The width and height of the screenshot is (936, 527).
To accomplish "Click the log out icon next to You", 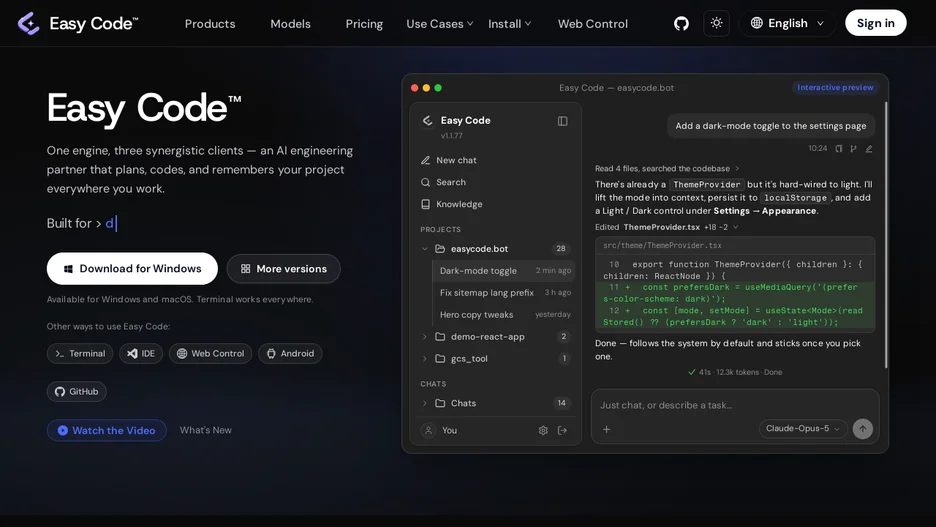I will click(562, 430).
